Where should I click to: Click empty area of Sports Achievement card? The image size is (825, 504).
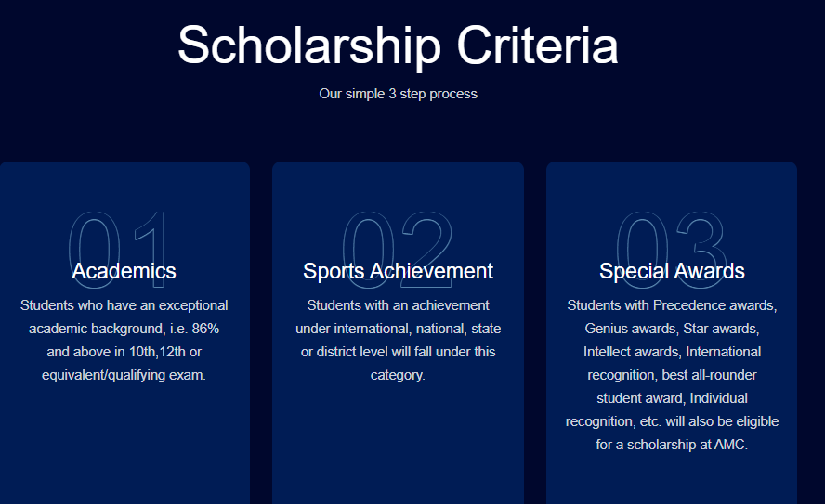(x=398, y=446)
